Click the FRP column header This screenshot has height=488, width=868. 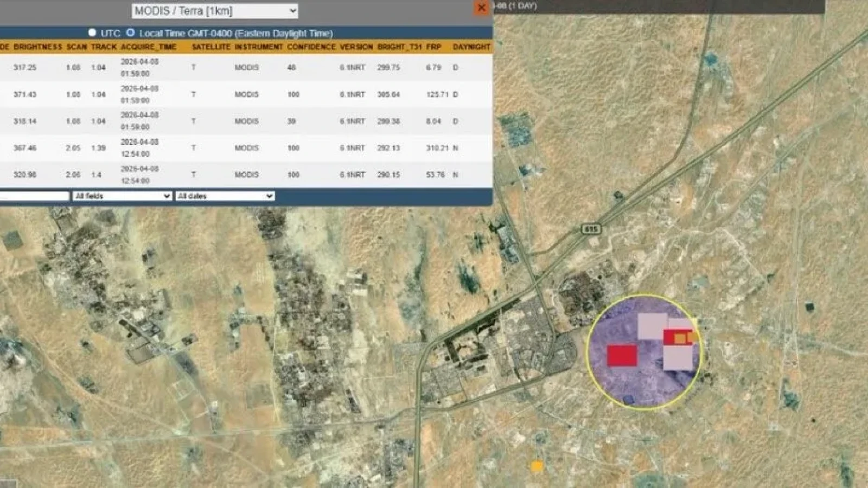[x=433, y=47]
